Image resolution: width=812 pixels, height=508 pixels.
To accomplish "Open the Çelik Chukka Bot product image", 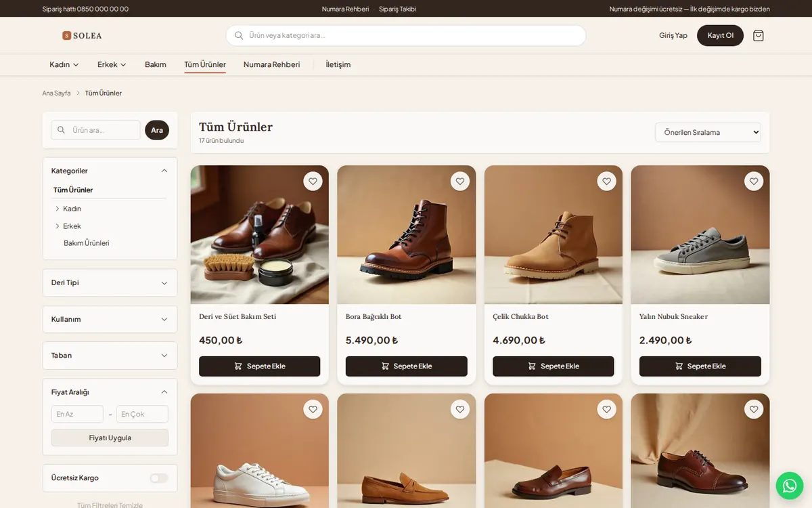I will coord(554,235).
